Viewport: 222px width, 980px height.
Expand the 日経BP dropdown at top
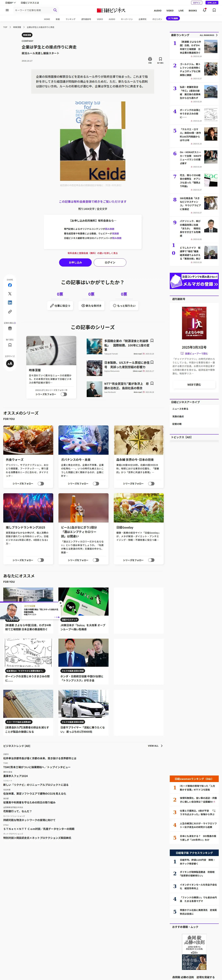pyautogui.click(x=10, y=3)
